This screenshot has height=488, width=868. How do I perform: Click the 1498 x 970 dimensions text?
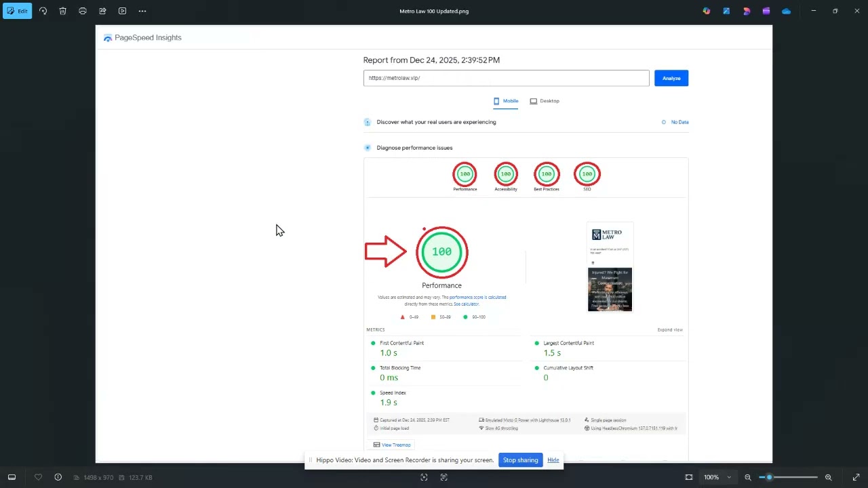pos(99,478)
